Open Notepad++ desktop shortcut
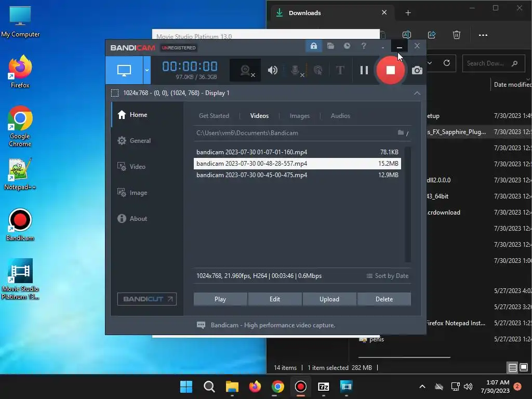This screenshot has width=532, height=399. point(20,174)
